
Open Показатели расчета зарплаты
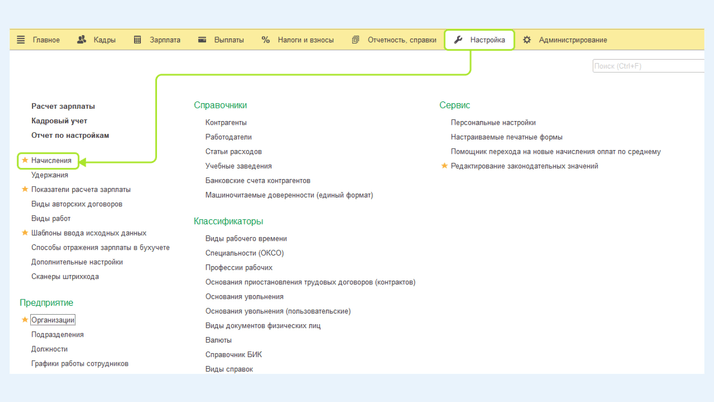pos(81,189)
